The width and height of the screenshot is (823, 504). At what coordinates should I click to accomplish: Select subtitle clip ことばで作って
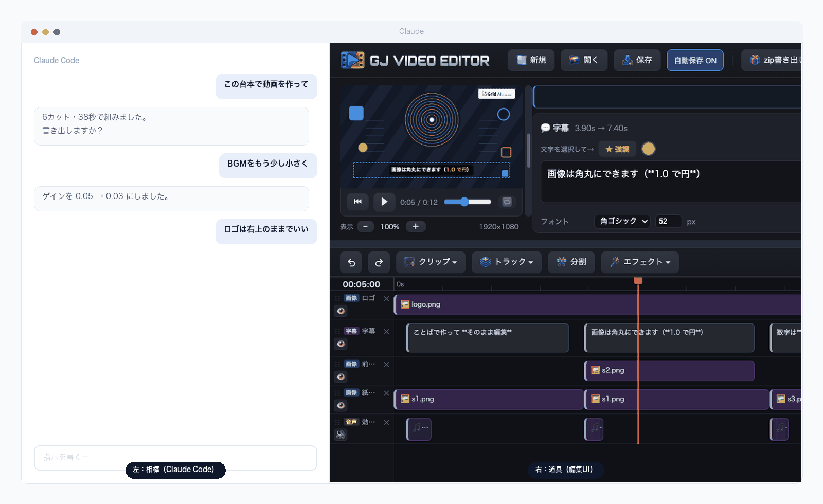[488, 337]
